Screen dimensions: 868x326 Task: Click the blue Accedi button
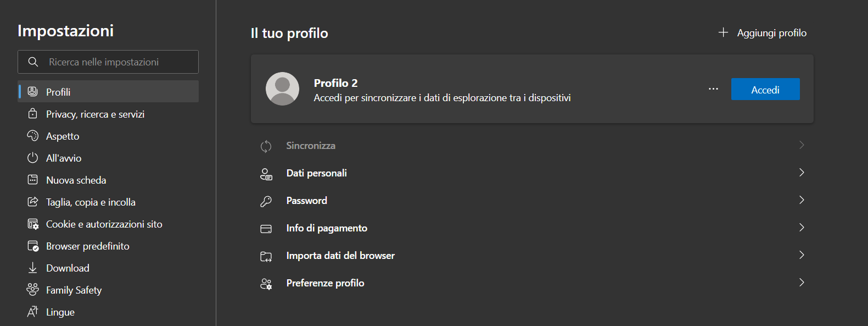tap(765, 89)
